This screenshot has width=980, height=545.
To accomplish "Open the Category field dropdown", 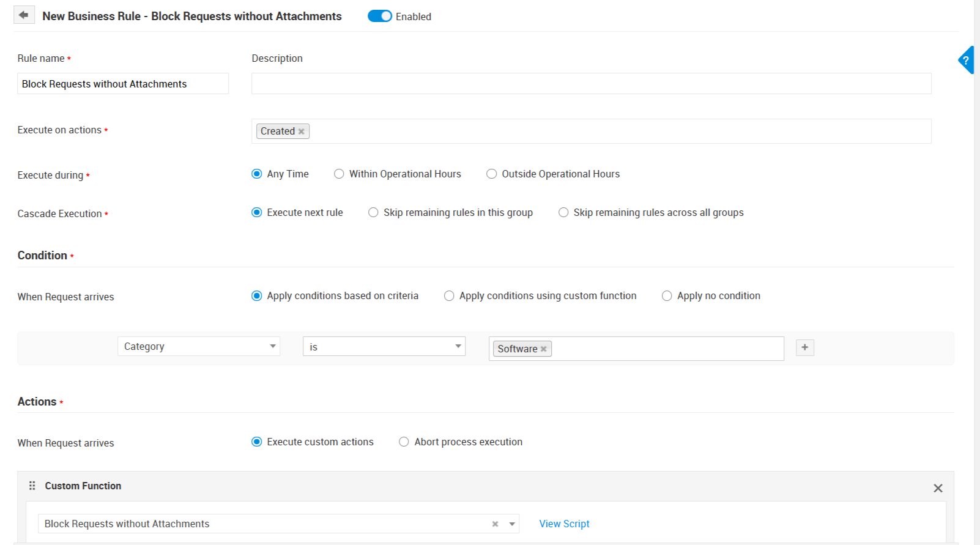I will 198,347.
